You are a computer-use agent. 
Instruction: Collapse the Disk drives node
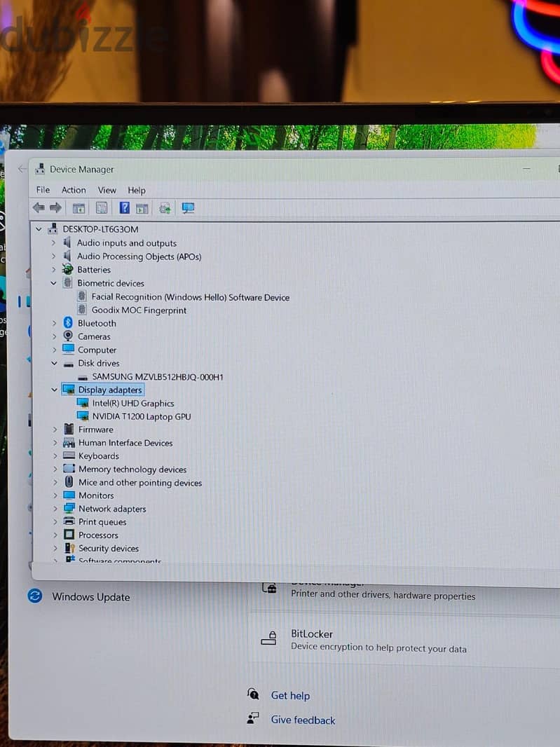(54, 363)
